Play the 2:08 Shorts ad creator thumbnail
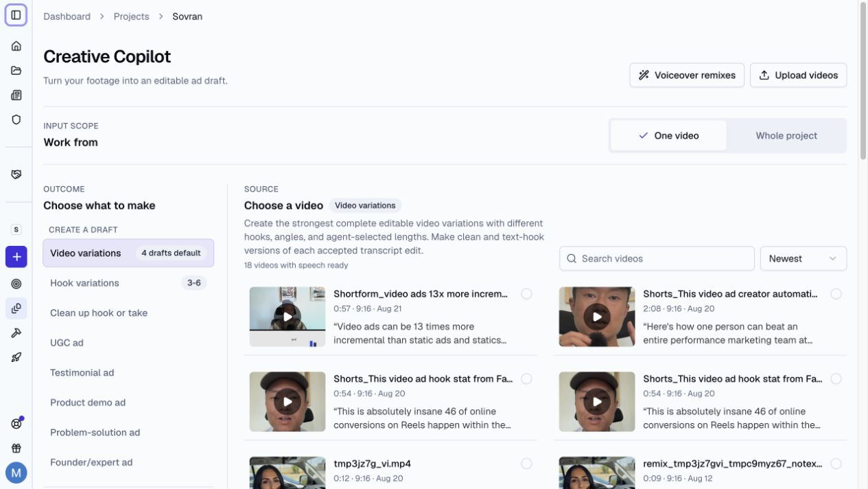 [x=597, y=317]
